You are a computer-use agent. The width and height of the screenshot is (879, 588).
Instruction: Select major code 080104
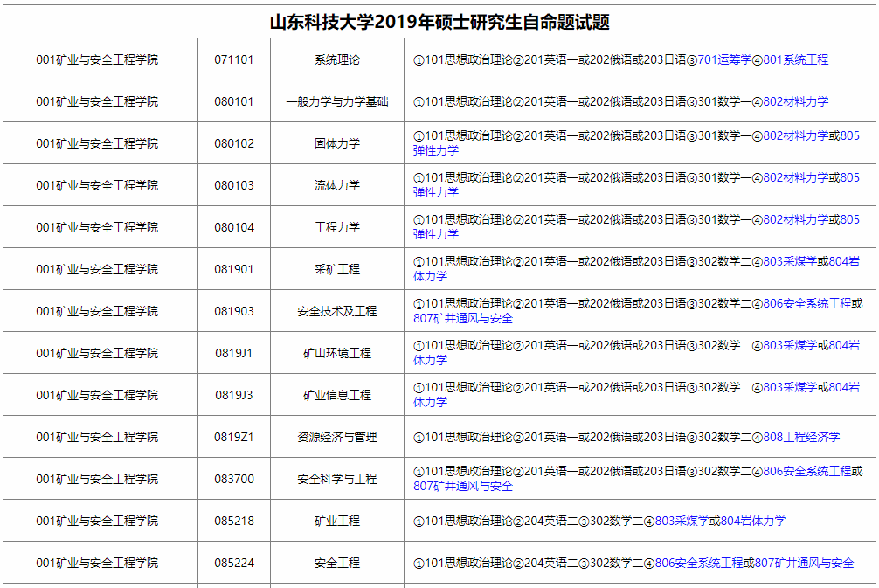point(234,227)
